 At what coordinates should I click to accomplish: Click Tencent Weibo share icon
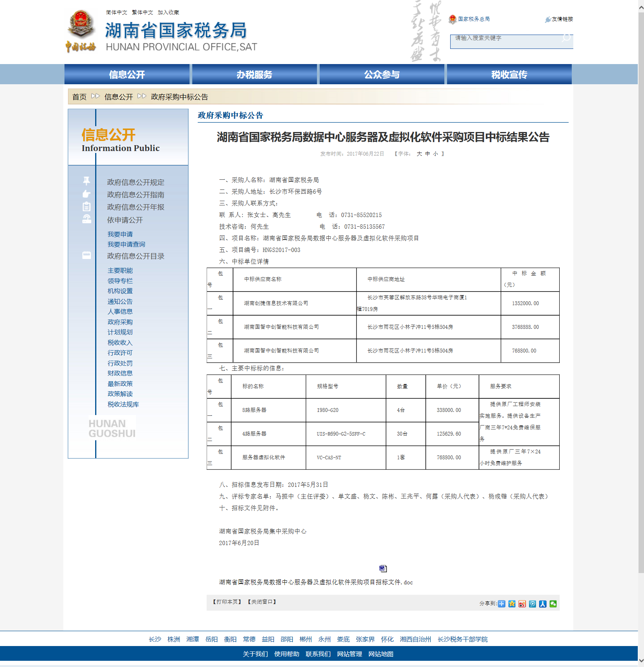click(533, 604)
